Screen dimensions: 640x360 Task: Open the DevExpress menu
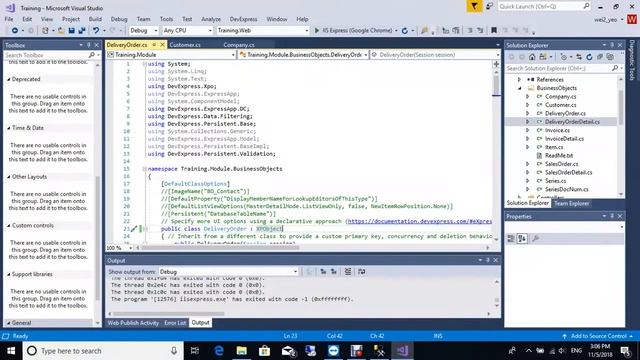pyautogui.click(x=243, y=19)
